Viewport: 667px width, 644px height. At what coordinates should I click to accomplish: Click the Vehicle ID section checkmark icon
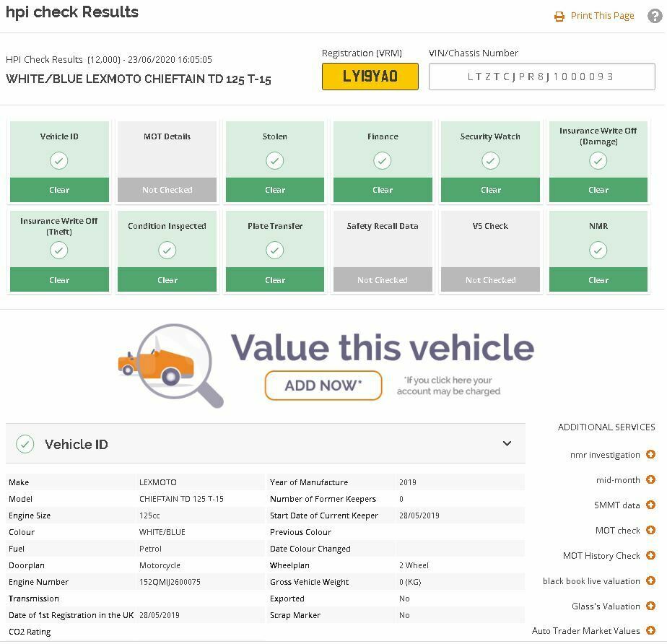click(25, 444)
